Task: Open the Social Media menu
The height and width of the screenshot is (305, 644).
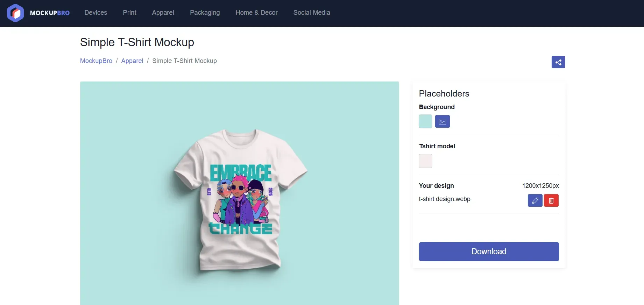Action: (311, 13)
